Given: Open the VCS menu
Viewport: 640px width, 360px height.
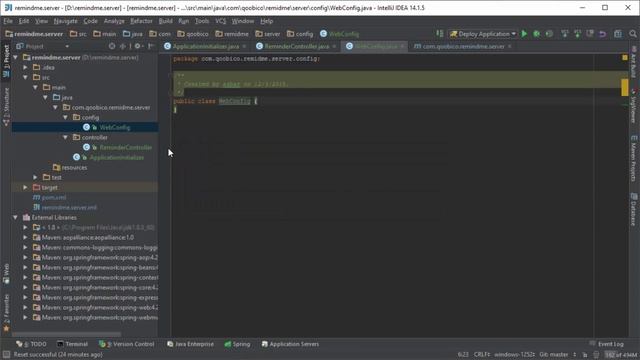Looking at the screenshot, I should pyautogui.click(x=221, y=21).
